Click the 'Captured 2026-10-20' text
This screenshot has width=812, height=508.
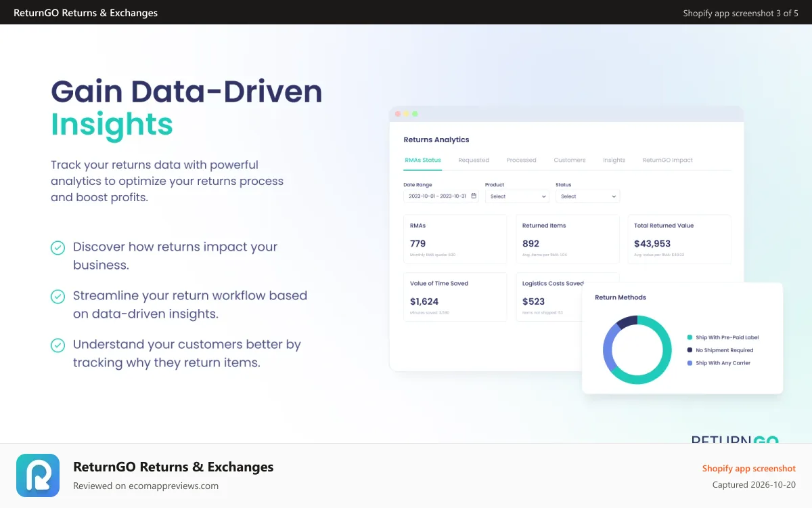[x=754, y=485]
